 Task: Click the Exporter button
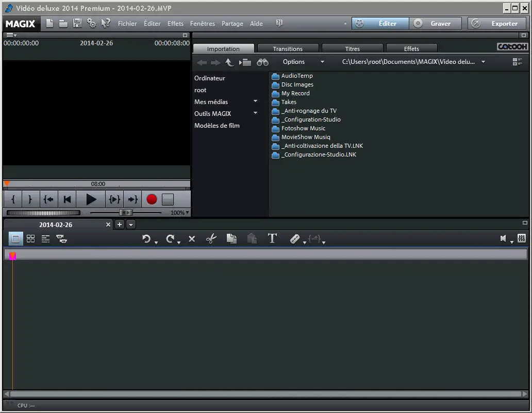pyautogui.click(x=498, y=23)
